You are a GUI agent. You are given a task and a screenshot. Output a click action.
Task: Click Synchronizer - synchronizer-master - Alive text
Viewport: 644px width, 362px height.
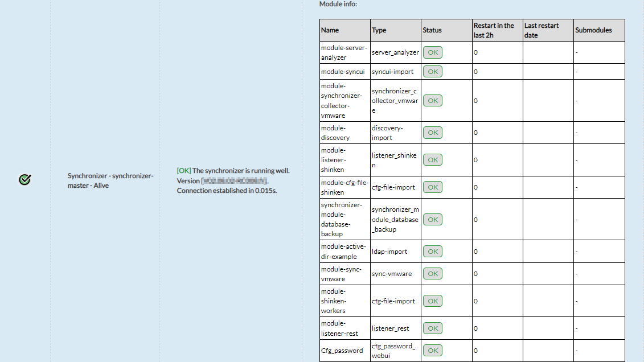110,180
